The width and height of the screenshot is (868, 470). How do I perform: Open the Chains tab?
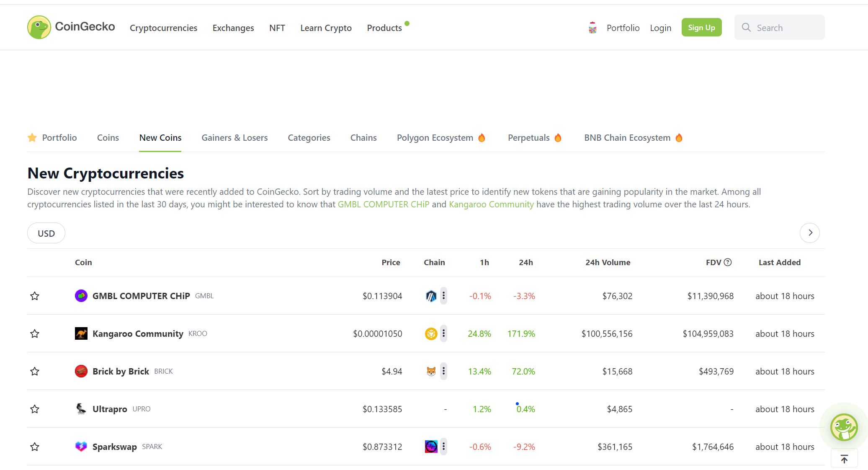pos(363,137)
